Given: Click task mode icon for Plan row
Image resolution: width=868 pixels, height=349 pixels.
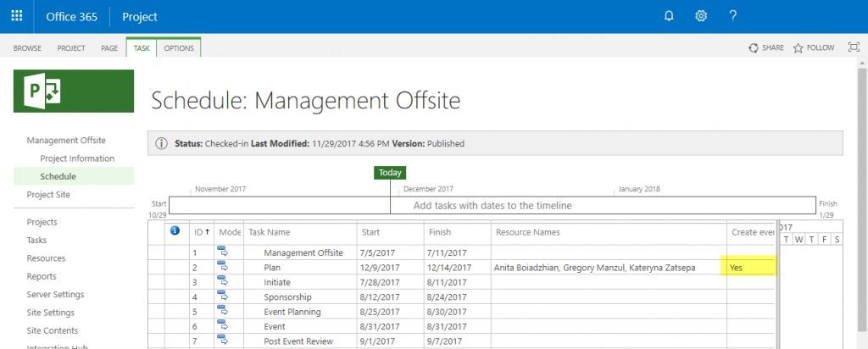Looking at the screenshot, I should coord(223,267).
